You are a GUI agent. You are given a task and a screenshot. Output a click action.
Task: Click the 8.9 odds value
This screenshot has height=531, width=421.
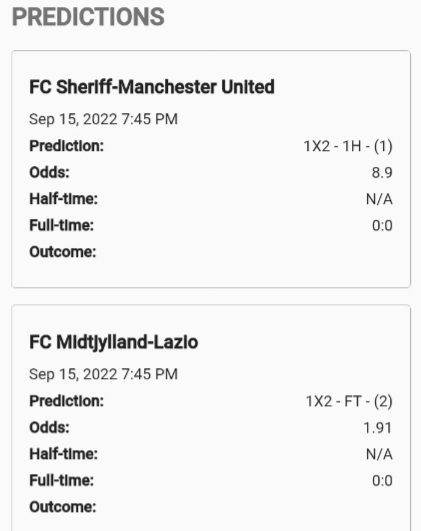click(382, 173)
